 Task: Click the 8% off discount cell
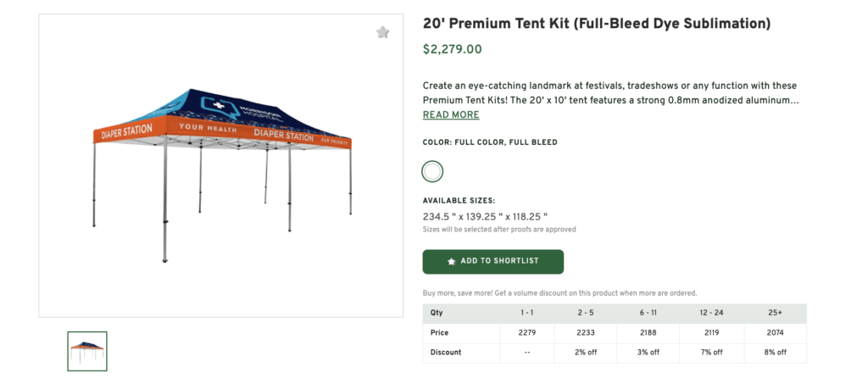[775, 353]
